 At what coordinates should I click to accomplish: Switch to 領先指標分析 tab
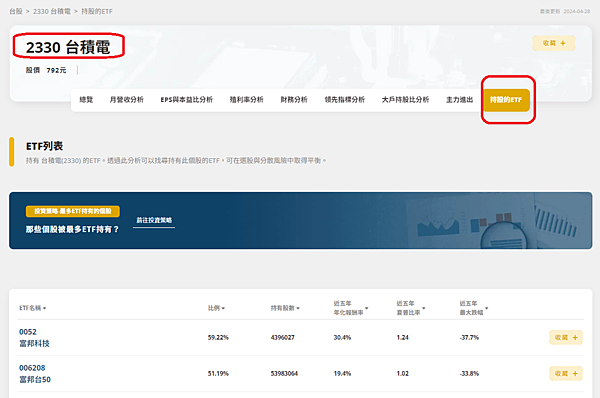(x=344, y=100)
